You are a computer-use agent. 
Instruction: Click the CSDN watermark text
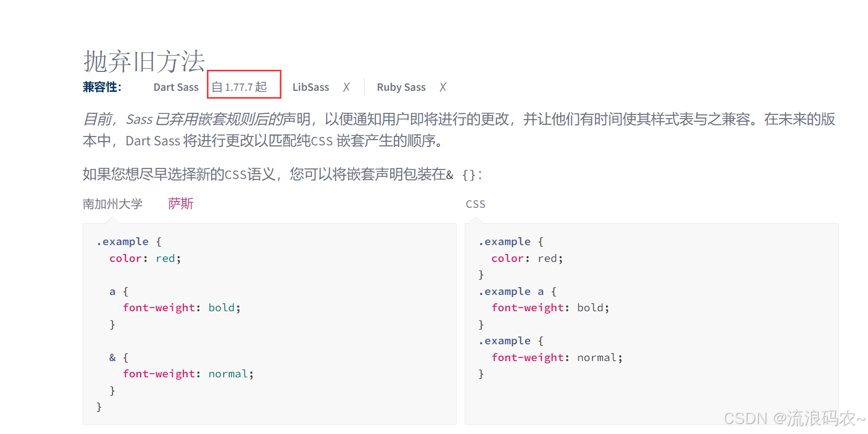[794, 418]
